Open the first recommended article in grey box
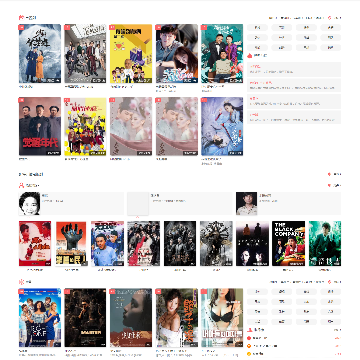Screen dimensions: 360x360 pos(294,69)
